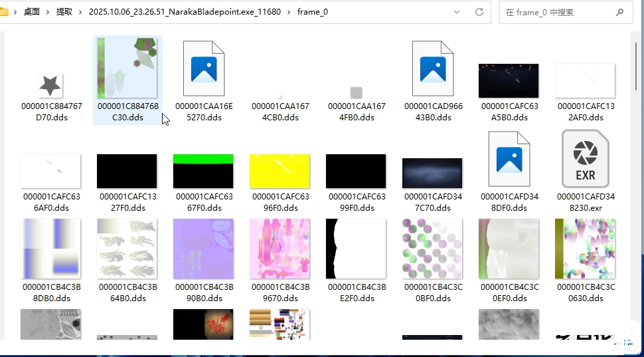644x357 pixels.
Task: Select white cloth texture 000001CB4C3C0EF0.dds
Action: click(509, 249)
